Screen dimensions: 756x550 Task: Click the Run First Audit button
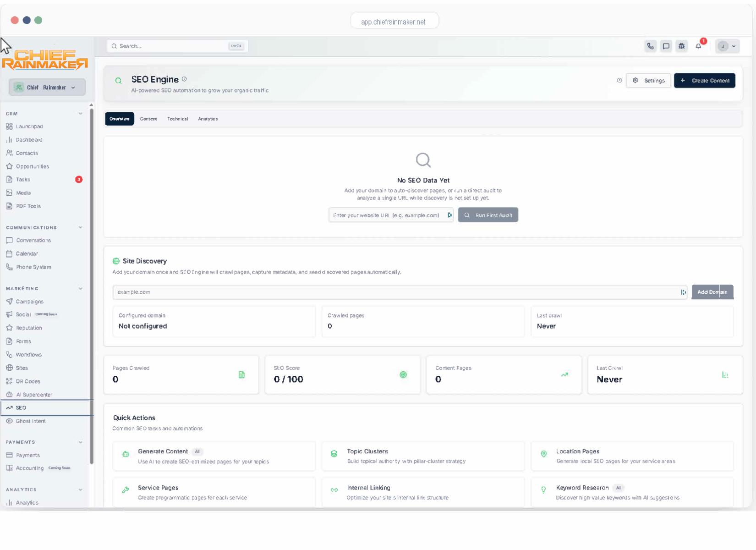488,215
